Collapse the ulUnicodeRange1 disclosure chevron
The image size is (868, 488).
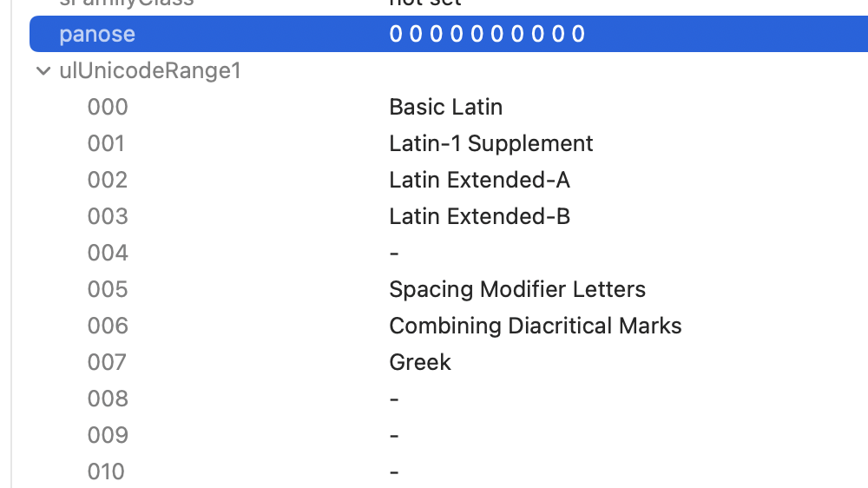click(43, 71)
